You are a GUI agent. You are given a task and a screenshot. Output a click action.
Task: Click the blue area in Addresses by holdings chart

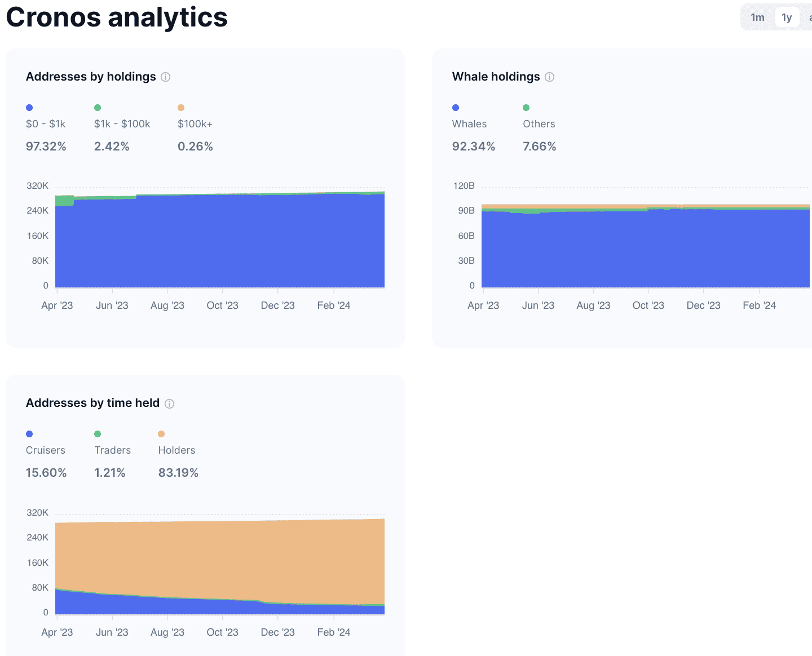tap(220, 242)
